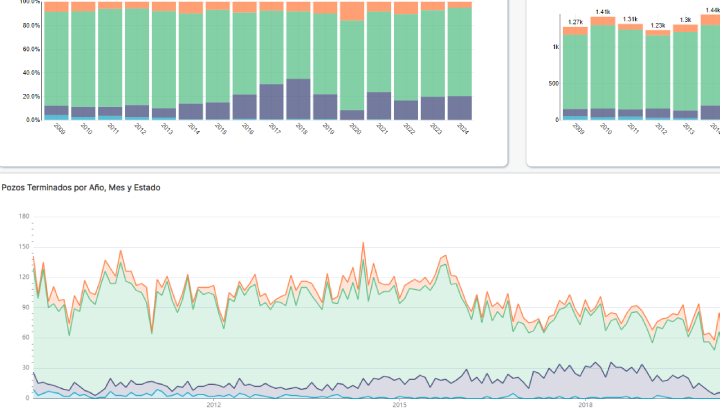
Task: Select the purple segment of the 2016 percentage bar
Action: point(244,107)
